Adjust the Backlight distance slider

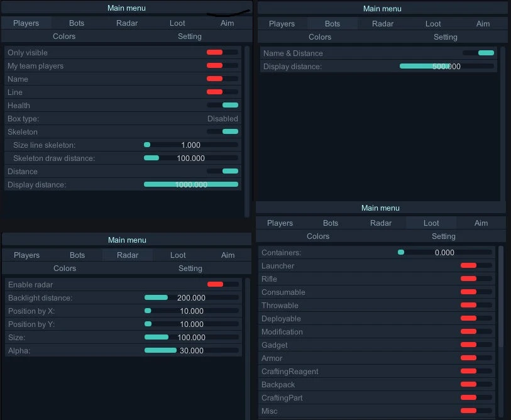[x=191, y=297]
